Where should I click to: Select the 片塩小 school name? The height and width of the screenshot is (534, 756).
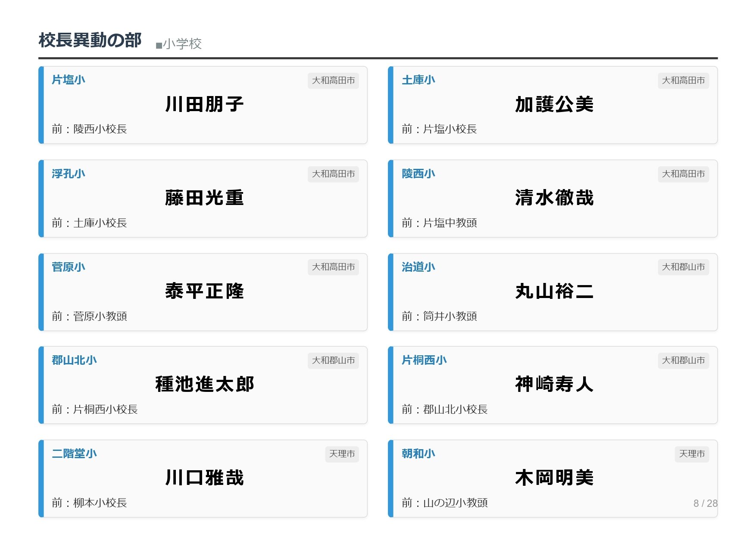tap(68, 80)
